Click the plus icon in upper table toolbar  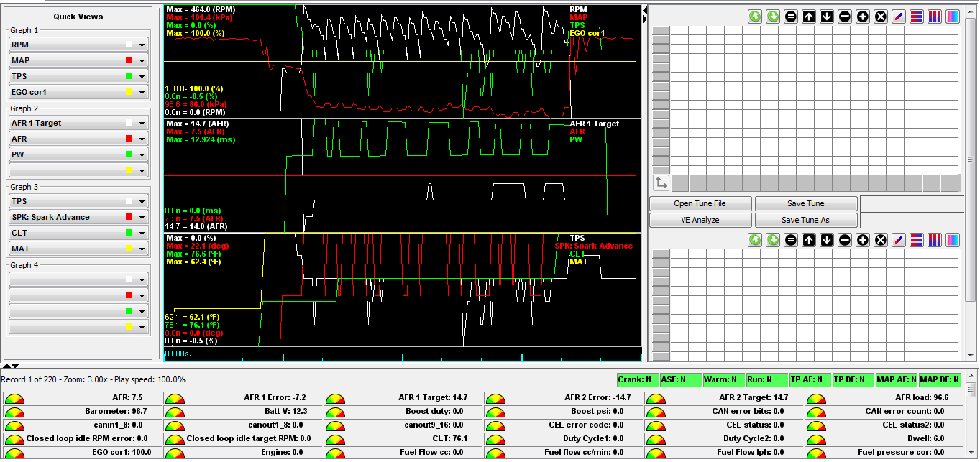point(863,17)
